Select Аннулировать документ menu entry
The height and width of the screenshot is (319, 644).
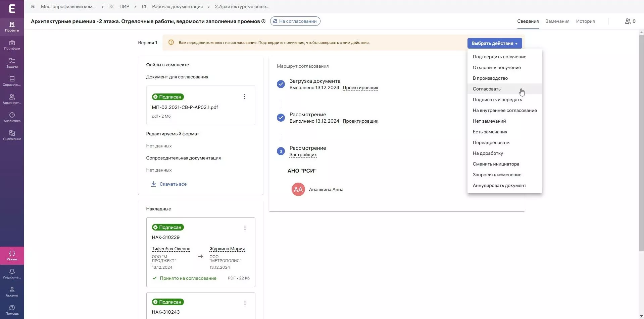point(499,185)
